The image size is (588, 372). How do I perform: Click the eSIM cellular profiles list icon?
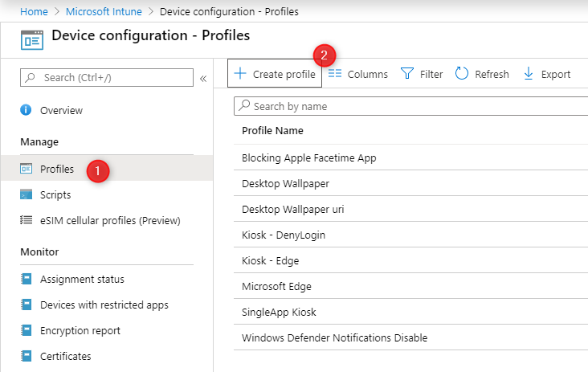coord(26,220)
